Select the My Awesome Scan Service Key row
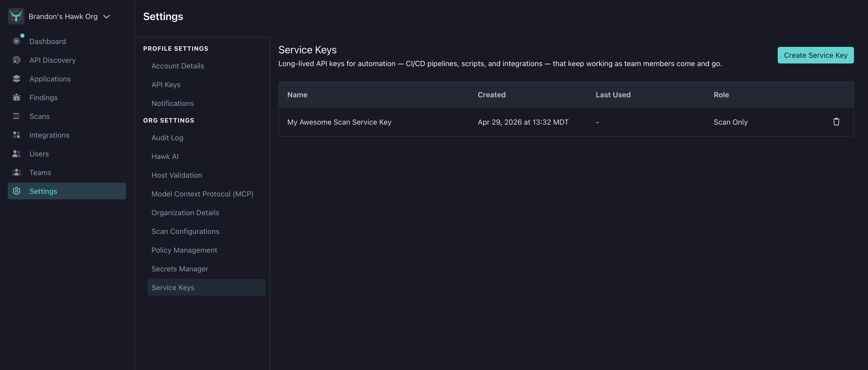 339,122
